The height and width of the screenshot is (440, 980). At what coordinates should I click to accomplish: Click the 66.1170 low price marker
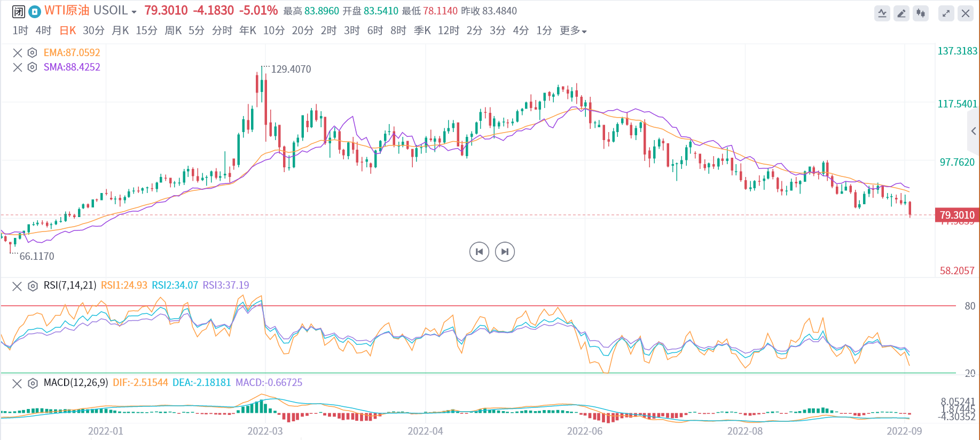37,256
